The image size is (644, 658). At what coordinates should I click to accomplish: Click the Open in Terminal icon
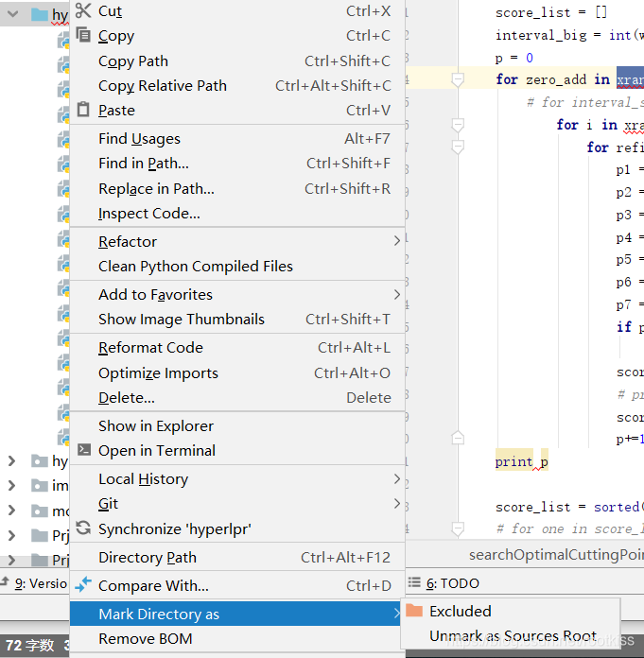click(x=84, y=450)
